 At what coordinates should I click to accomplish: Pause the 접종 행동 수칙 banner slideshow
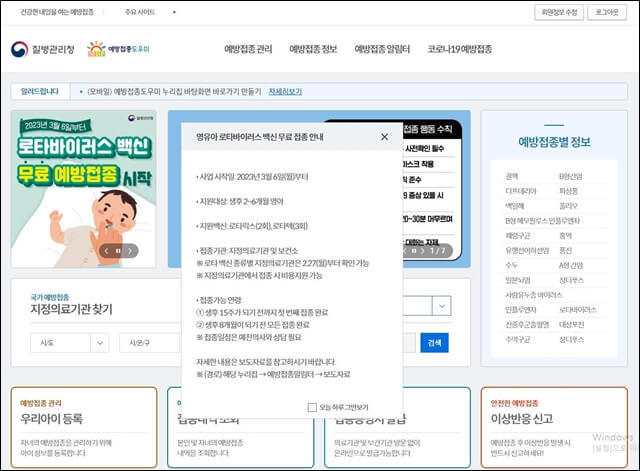tap(413, 251)
